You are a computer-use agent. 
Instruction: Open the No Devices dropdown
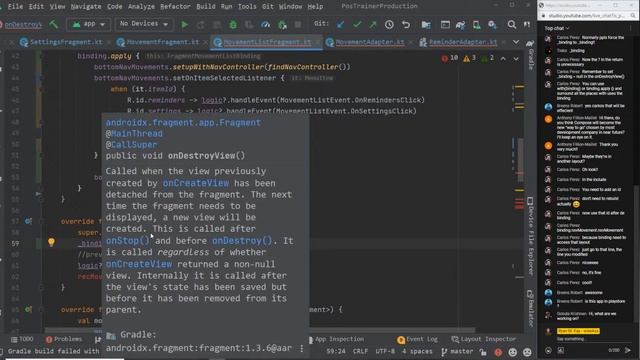144,24
